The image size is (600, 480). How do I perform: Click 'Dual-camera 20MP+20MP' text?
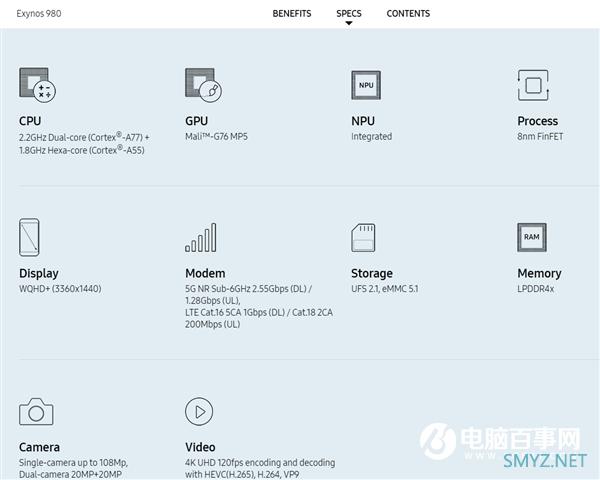tap(70, 474)
